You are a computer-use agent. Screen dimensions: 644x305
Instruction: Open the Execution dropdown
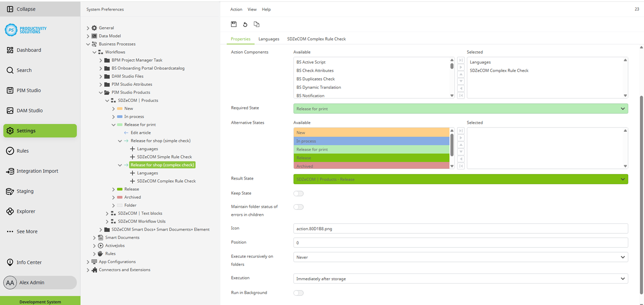click(460, 279)
